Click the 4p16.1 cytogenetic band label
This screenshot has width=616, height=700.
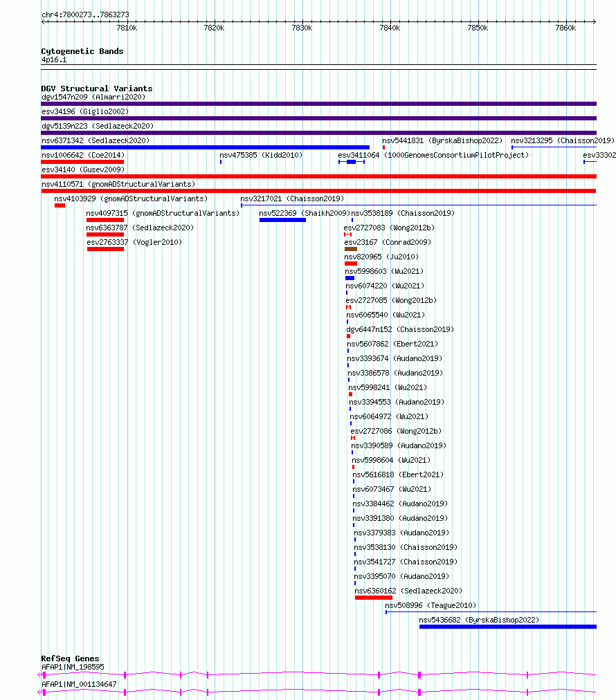[54, 59]
